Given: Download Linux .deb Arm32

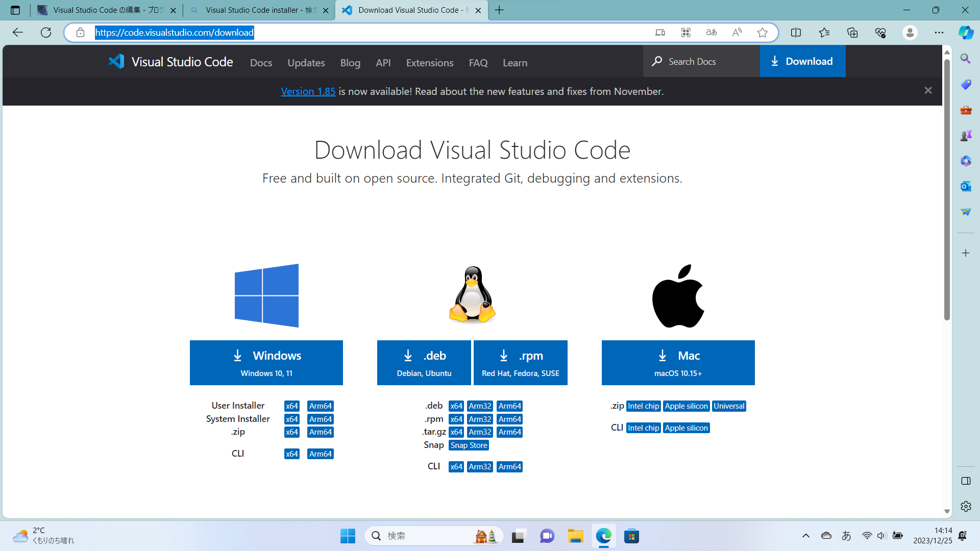Looking at the screenshot, I should click(x=480, y=406).
